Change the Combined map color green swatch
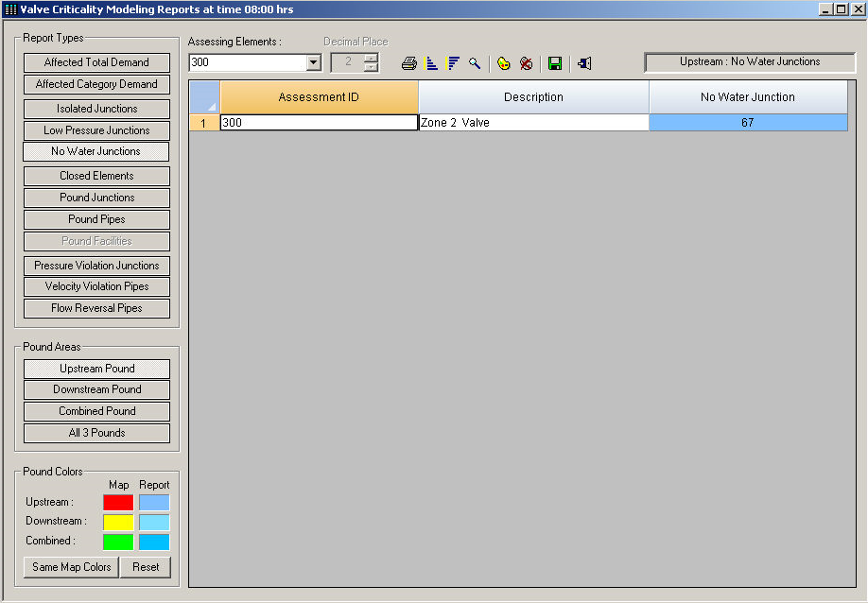 click(118, 542)
